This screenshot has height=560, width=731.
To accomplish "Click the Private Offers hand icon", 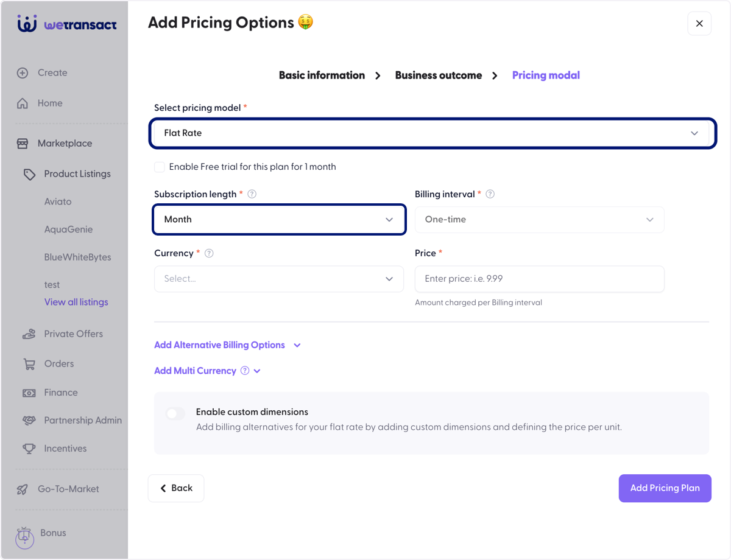I will pos(29,334).
